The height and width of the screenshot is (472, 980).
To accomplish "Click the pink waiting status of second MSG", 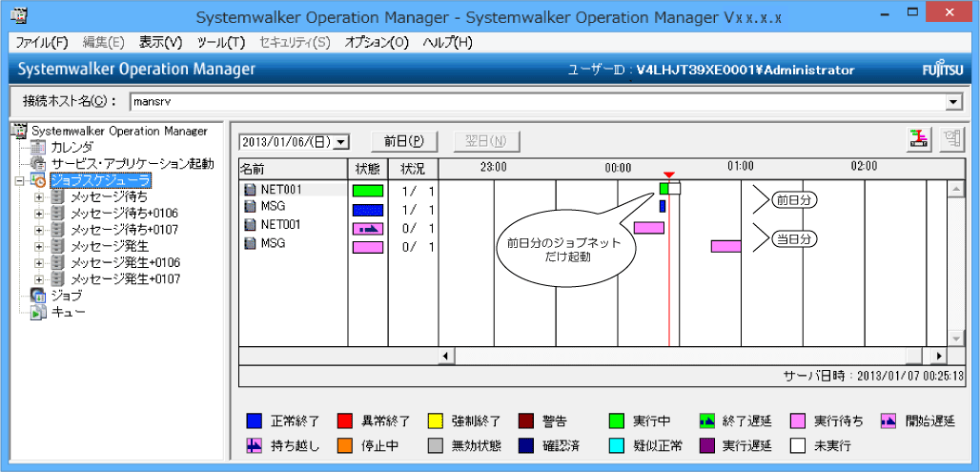I will point(368,248).
